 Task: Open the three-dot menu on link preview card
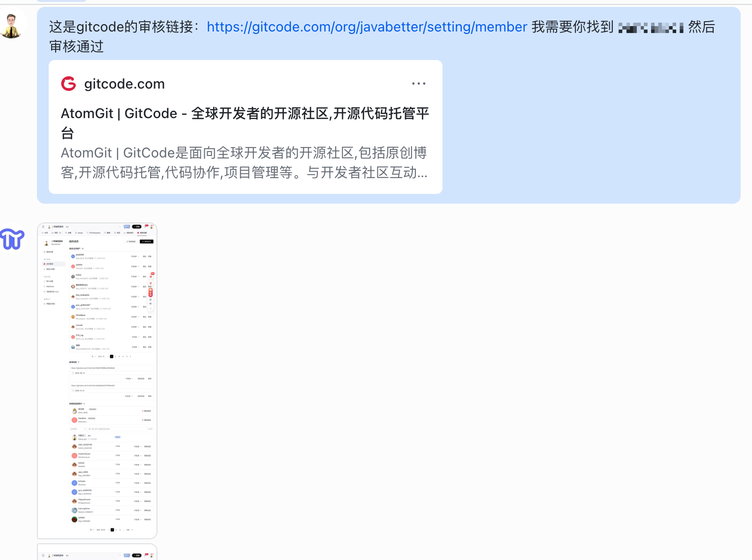(x=418, y=84)
